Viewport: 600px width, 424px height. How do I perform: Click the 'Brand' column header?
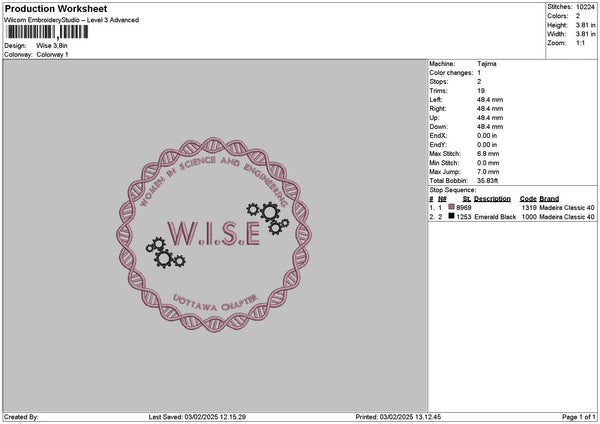549,199
